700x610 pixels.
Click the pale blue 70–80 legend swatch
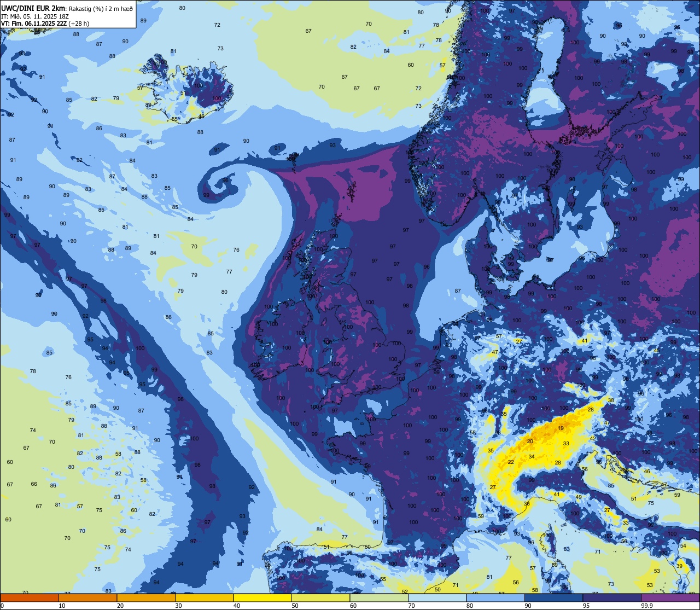point(437,597)
